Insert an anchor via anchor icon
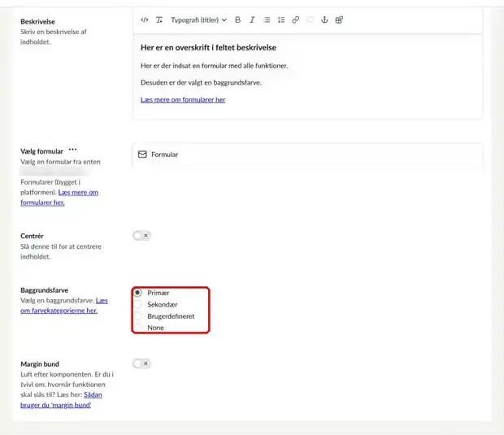504x435 pixels. [324, 20]
